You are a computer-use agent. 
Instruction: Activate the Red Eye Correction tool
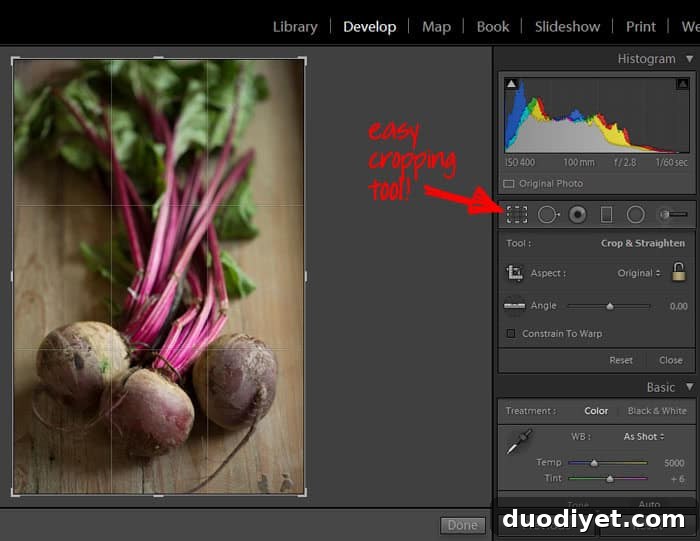click(x=577, y=215)
